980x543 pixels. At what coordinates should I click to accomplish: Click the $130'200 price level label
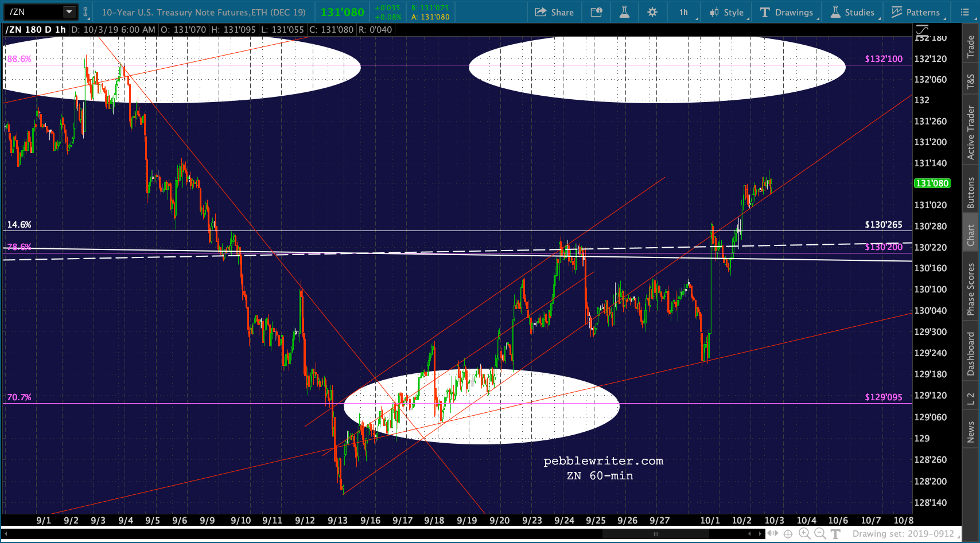tap(884, 247)
